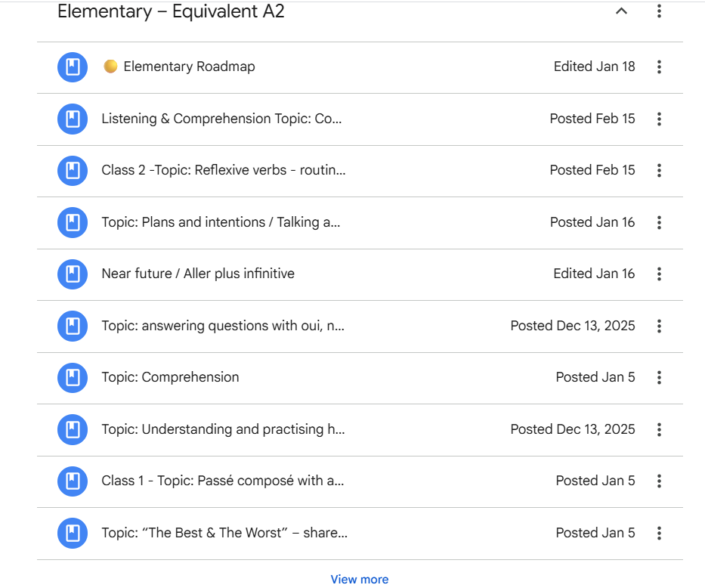Open more options for Listening & Comprehension item
Image resolution: width=705 pixels, height=588 pixels.
tap(659, 119)
